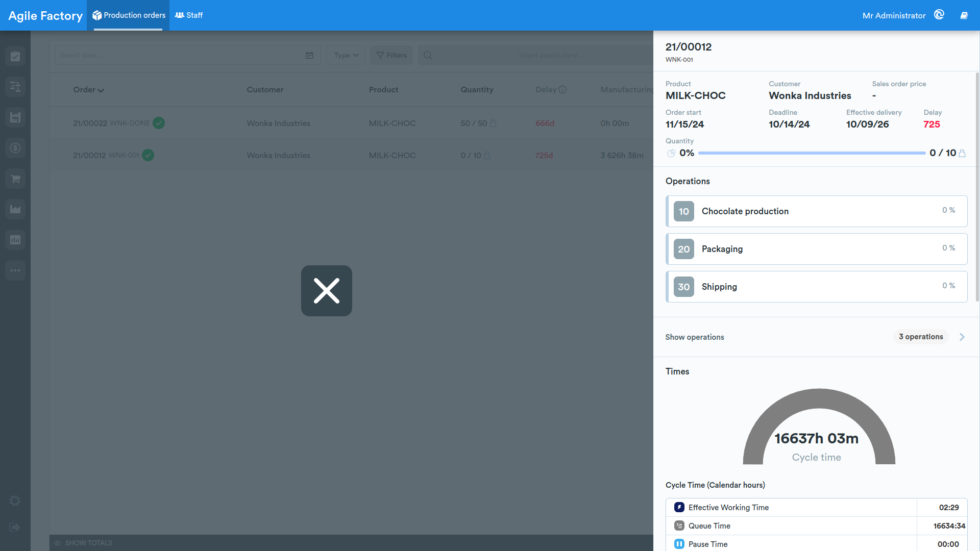Open the dollar cost sidebar icon
Viewport: 980px width, 551px height.
pos(15,148)
